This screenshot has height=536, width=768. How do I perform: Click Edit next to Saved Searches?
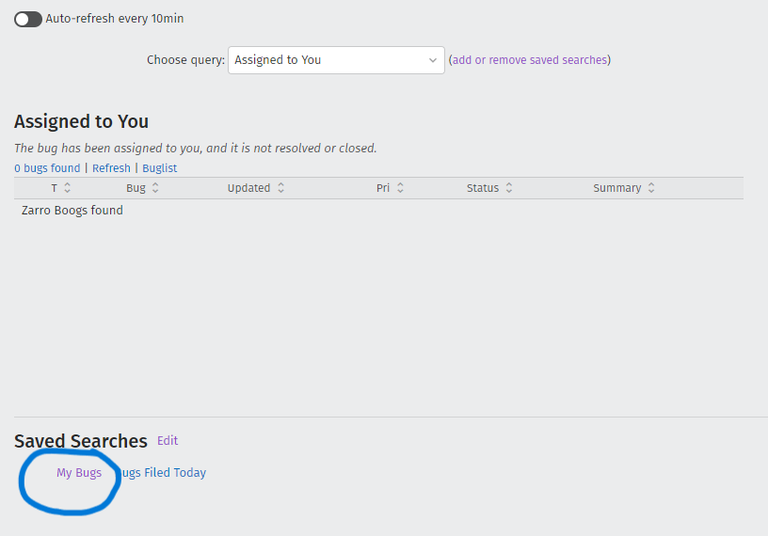tap(167, 441)
